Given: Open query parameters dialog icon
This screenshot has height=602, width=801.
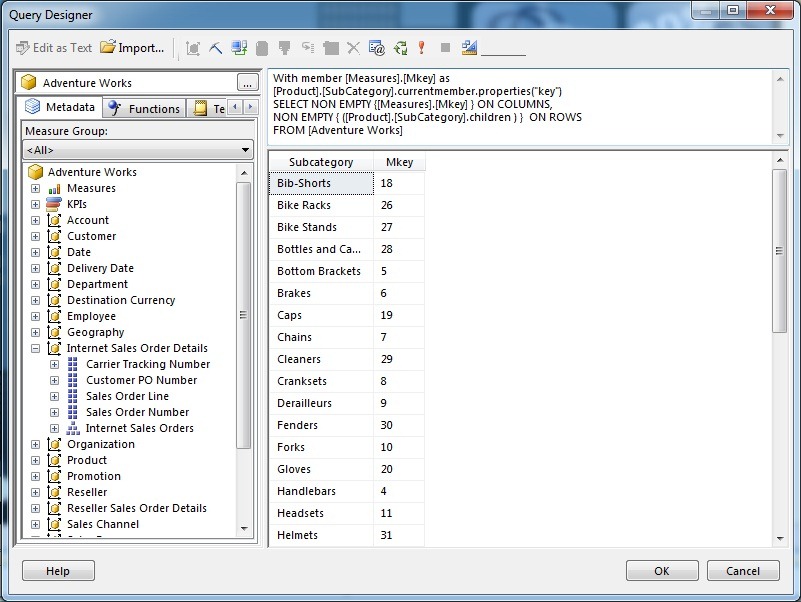Looking at the screenshot, I should [376, 48].
